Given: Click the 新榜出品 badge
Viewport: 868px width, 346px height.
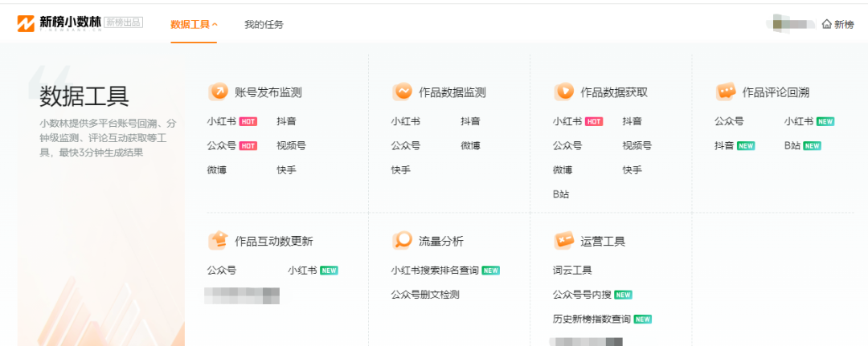Looking at the screenshot, I should [124, 22].
